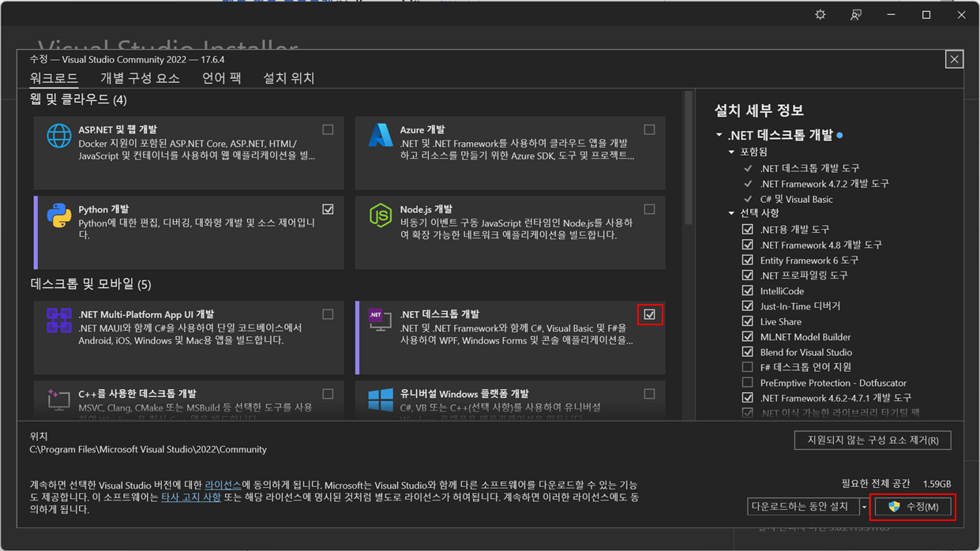Click the installation path text

pos(148,449)
